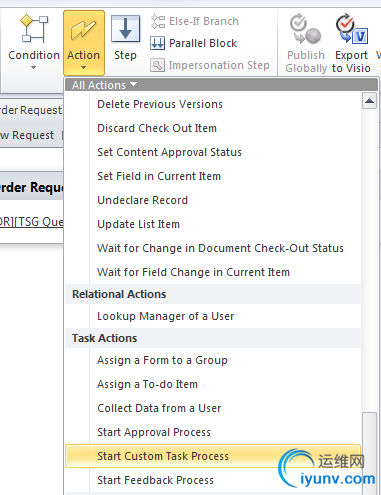Open the Condition dropdown arrow
Viewport: 381px width, 495px height.
pos(33,68)
